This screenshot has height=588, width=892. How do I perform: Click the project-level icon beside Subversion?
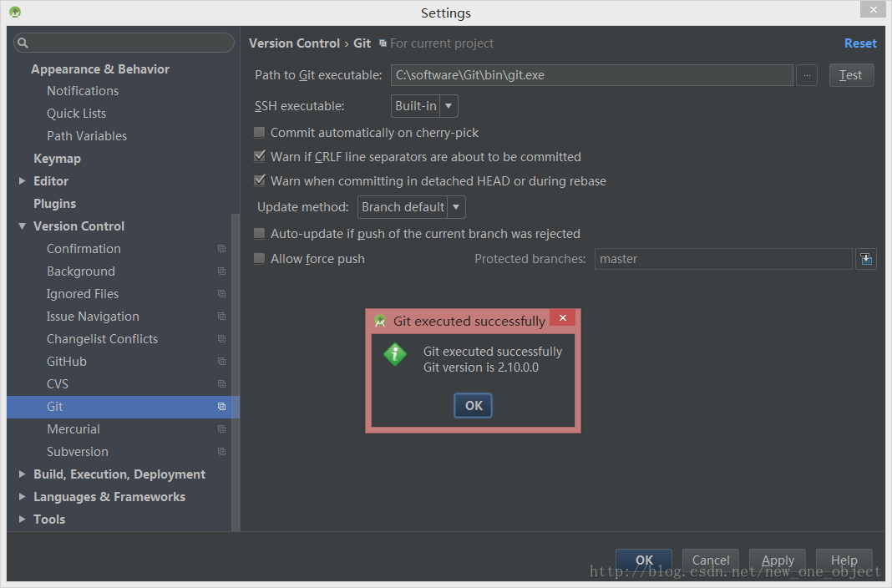[x=222, y=452]
